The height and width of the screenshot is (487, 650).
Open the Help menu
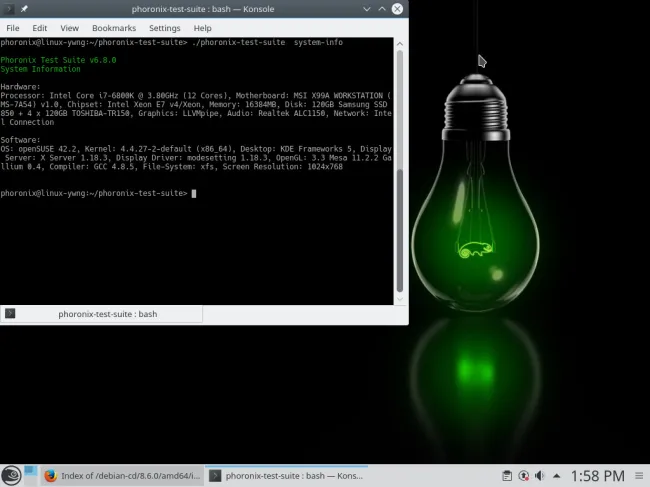202,28
